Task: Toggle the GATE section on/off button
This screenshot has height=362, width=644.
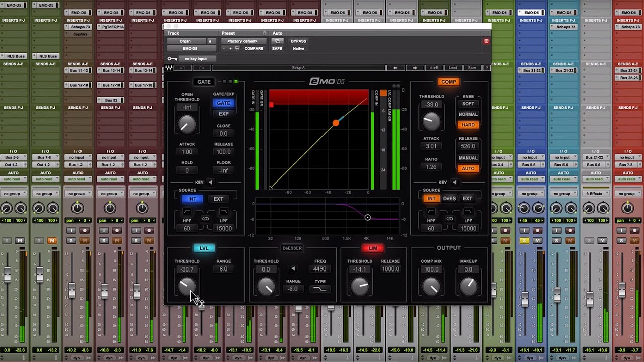Action: pyautogui.click(x=204, y=82)
